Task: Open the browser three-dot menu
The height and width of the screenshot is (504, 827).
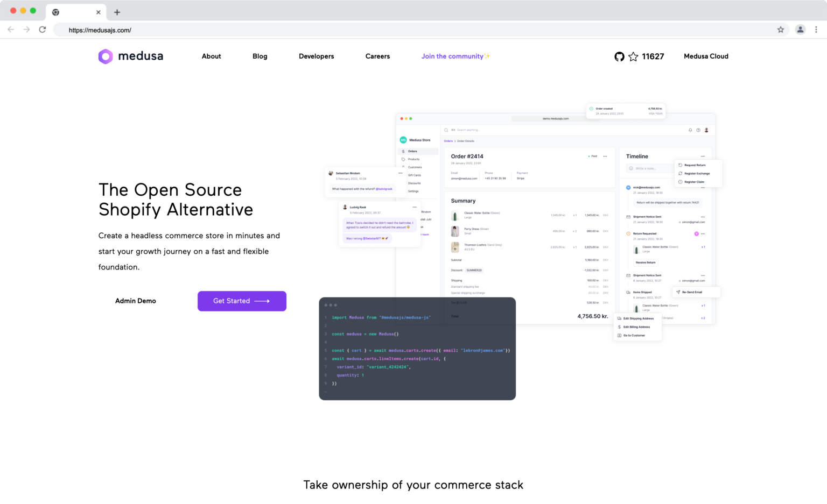Action: point(816,30)
